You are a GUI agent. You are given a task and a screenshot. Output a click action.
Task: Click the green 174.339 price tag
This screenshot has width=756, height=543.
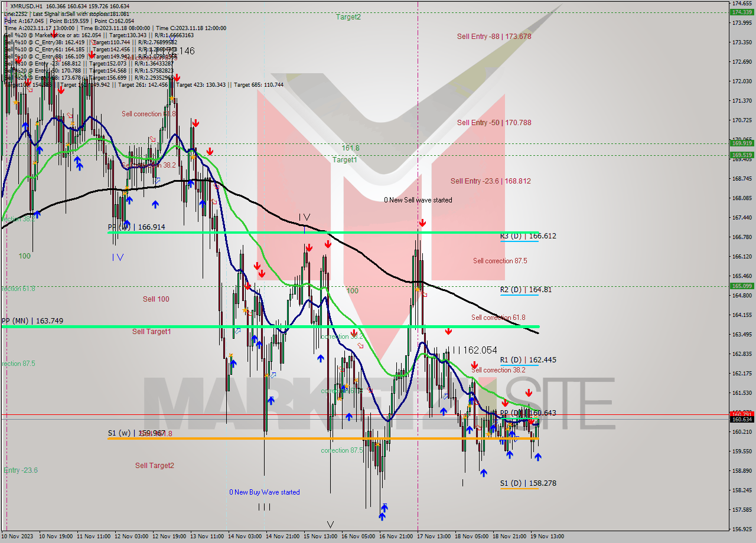point(742,12)
